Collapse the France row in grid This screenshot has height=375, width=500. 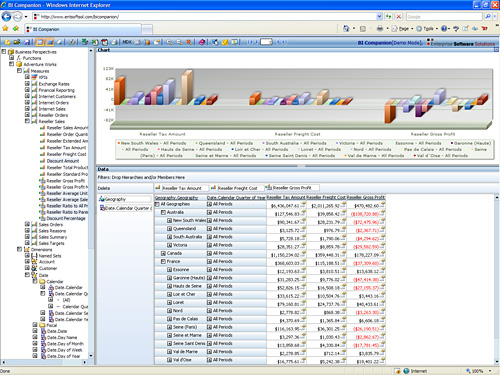tap(163, 262)
